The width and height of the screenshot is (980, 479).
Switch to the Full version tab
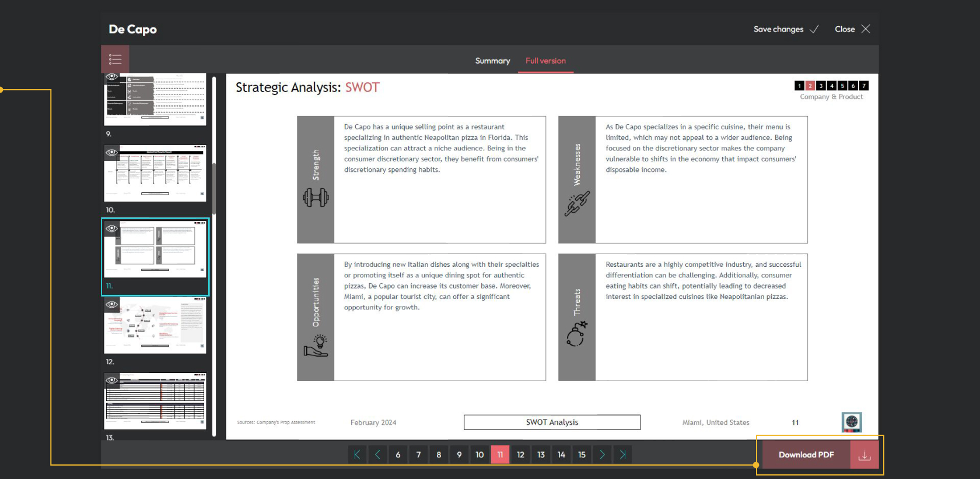point(545,61)
